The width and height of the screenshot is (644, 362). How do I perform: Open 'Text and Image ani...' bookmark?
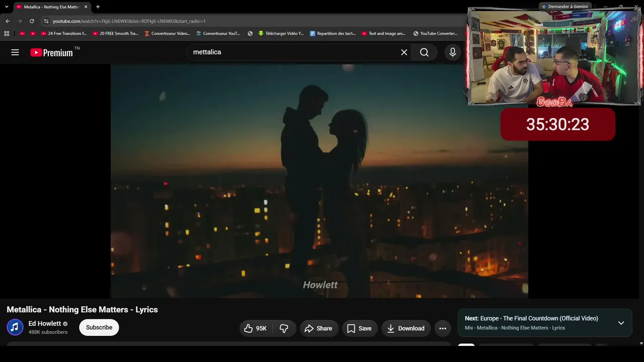point(384,34)
